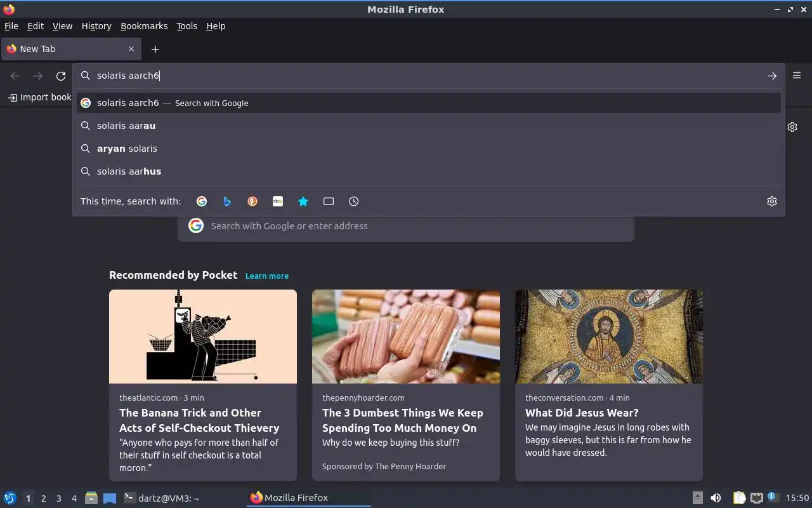This screenshot has width=812, height=508.
Task: Open the file manager taskbar icon
Action: (x=91, y=498)
